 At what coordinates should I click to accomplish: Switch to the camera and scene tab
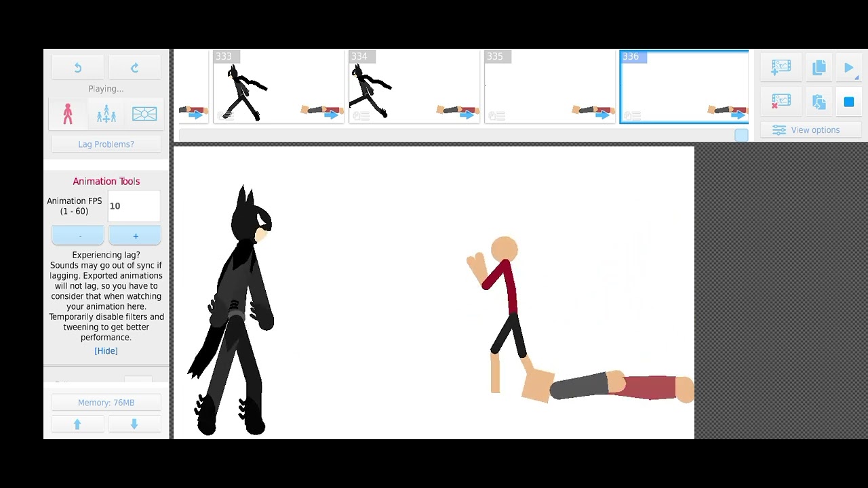(144, 114)
